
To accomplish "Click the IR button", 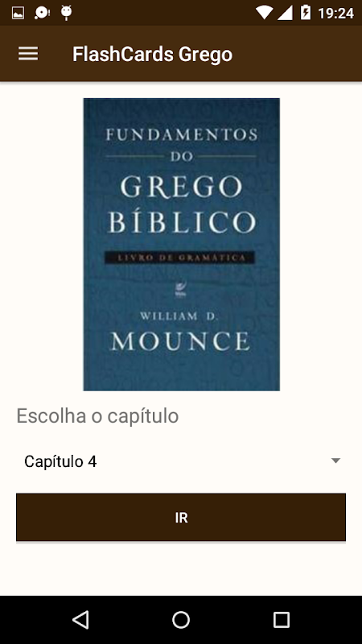I will pyautogui.click(x=181, y=518).
